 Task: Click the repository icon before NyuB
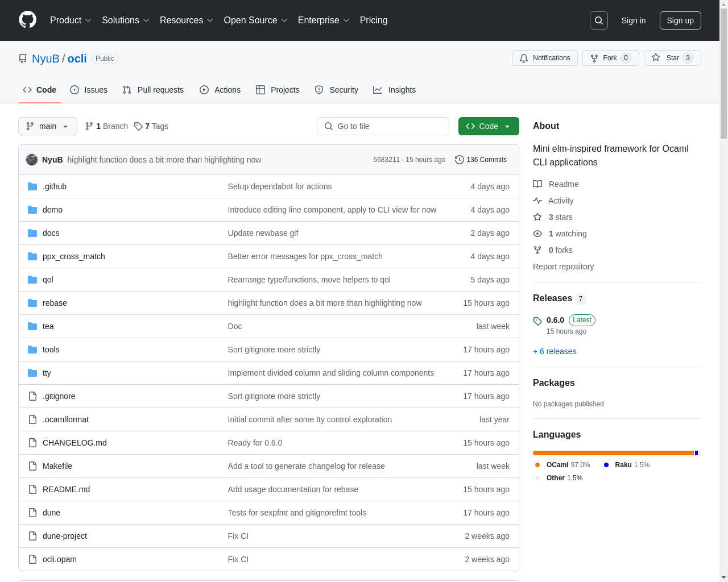pyautogui.click(x=23, y=59)
